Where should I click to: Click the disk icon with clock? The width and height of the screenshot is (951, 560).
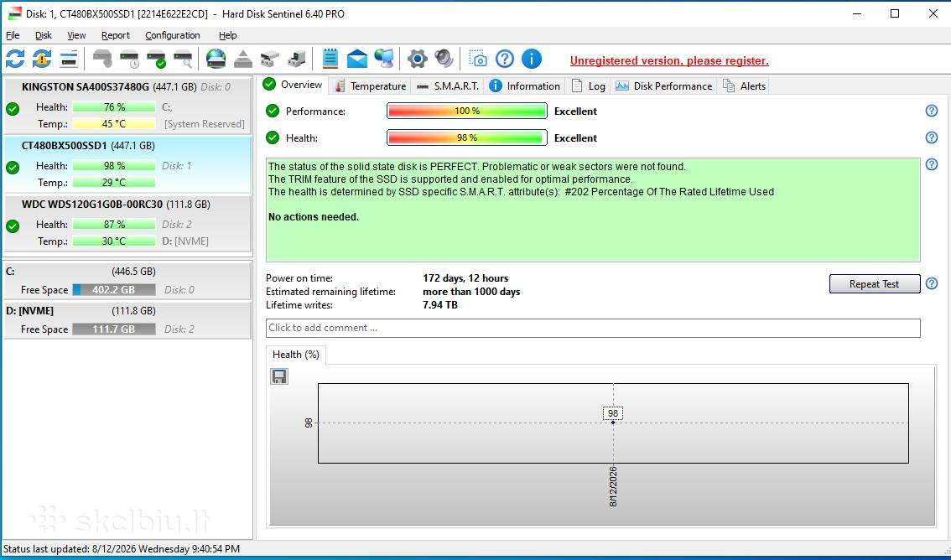(129, 59)
